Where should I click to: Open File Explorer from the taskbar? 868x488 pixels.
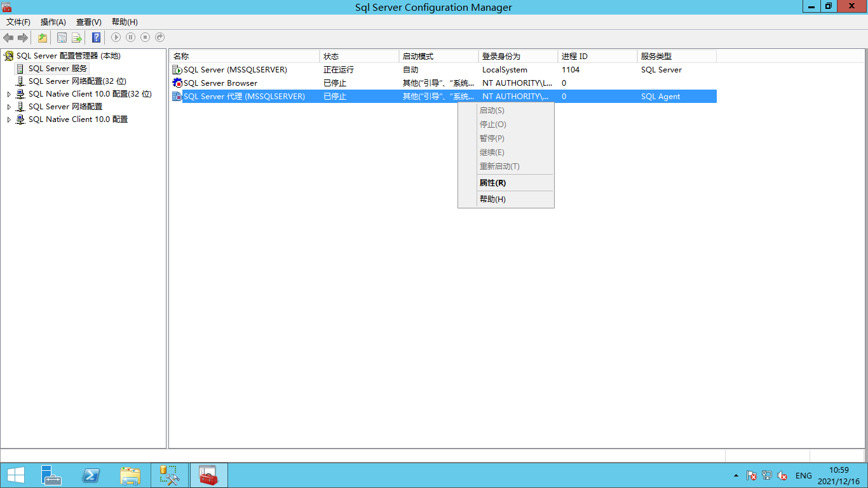coord(130,475)
